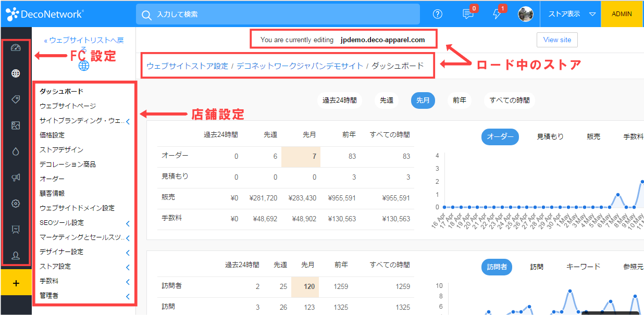Select 先月 time range filter
Screen dimensions: 644x315
[423, 100]
